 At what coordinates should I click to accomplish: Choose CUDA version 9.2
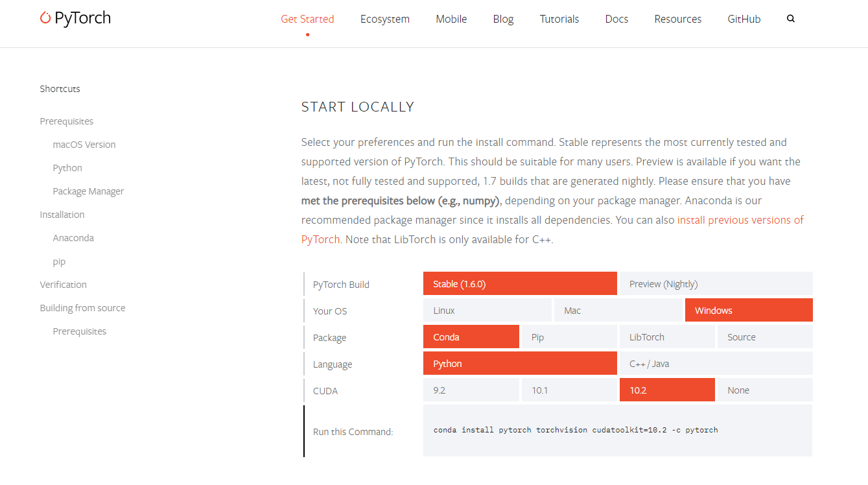pyautogui.click(x=471, y=390)
